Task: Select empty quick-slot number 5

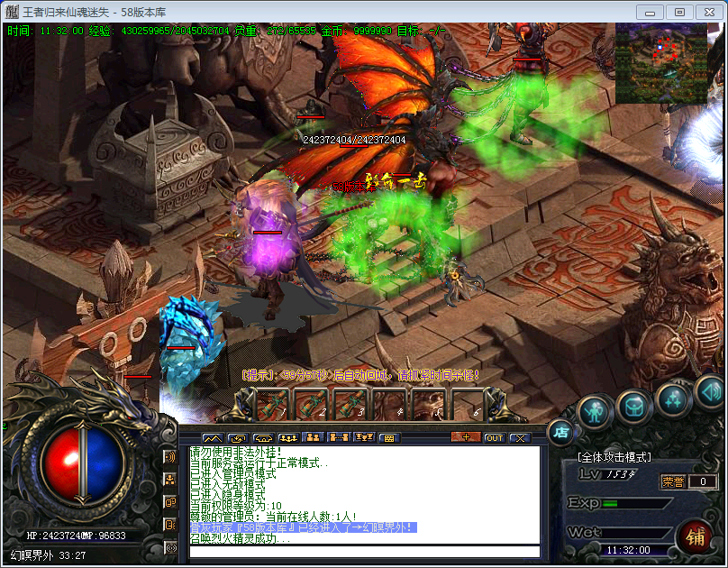Action: 427,405
